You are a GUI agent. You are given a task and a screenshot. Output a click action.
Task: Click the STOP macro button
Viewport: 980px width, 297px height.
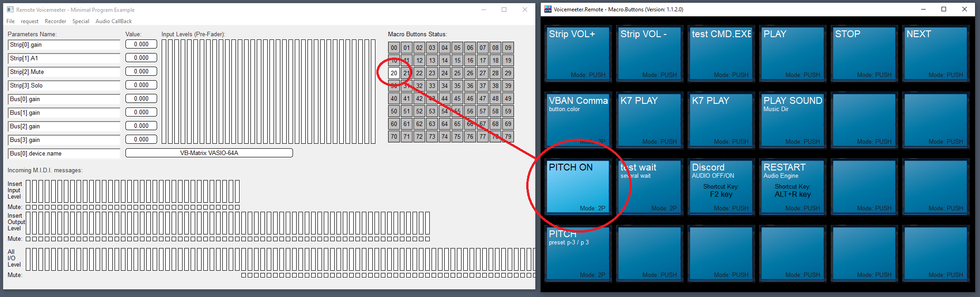864,54
